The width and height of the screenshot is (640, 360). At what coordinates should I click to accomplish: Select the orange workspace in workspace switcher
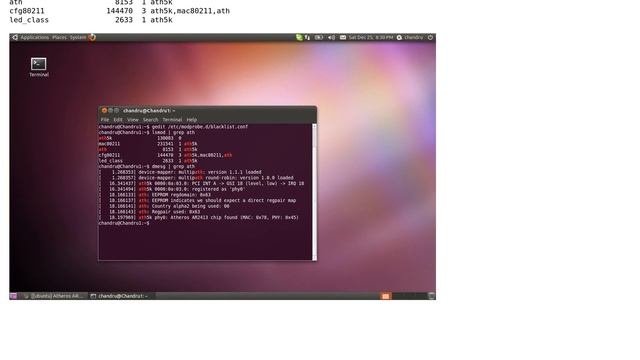pos(386,296)
